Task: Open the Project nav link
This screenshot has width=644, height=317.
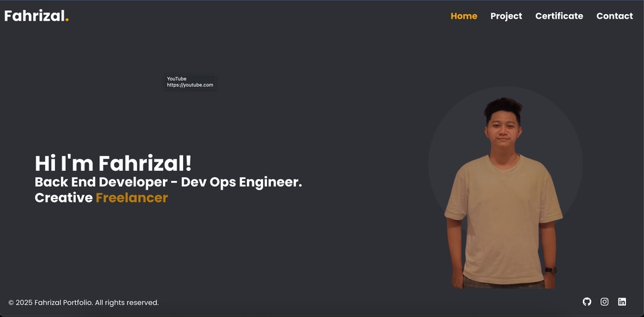Action: 506,16
